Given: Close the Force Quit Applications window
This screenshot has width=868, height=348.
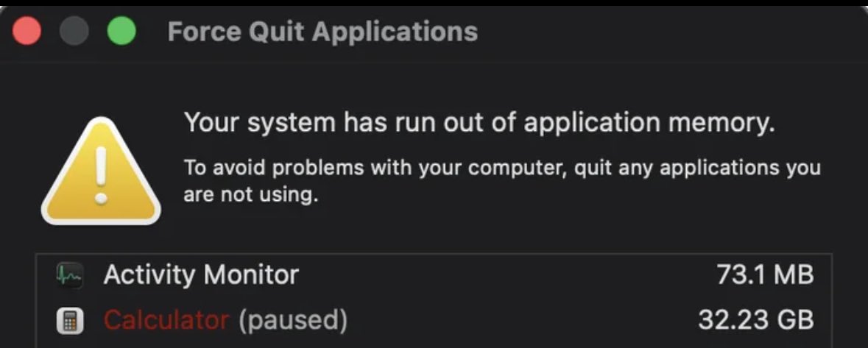Looking at the screenshot, I should click(x=27, y=32).
